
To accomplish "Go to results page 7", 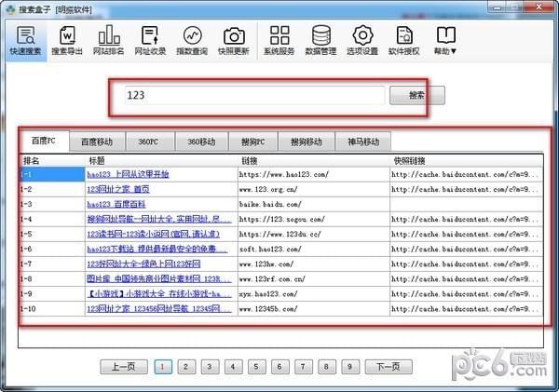I will (304, 367).
